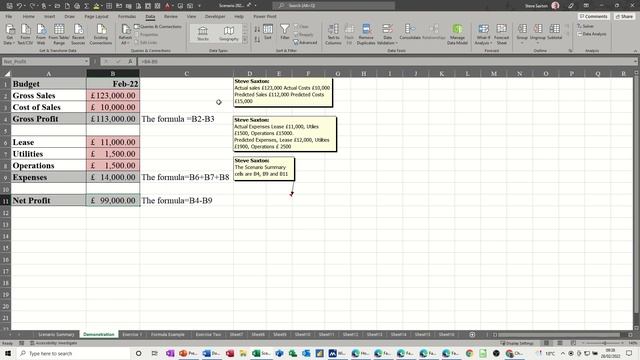This screenshot has width=640, height=360.
Task: Collapse the ribbon
Action: [635, 51]
